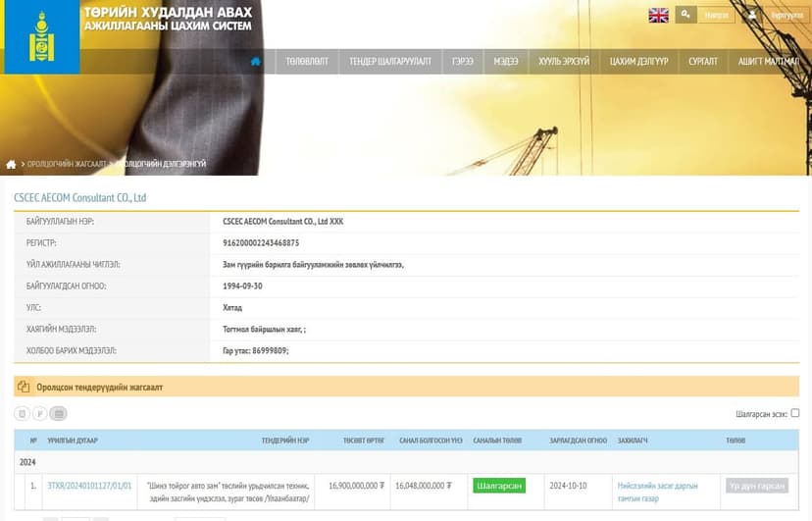
Task: Go home via navigation bar house icon
Action: pos(255,62)
